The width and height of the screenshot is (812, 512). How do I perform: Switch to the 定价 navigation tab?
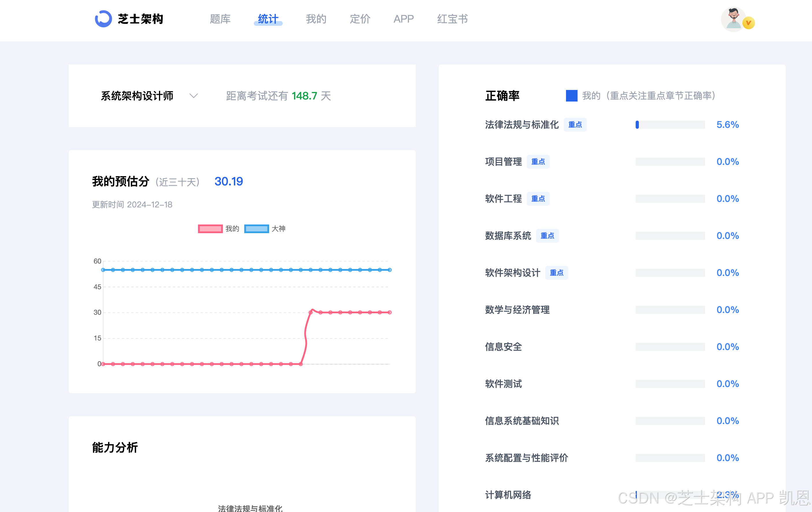360,19
